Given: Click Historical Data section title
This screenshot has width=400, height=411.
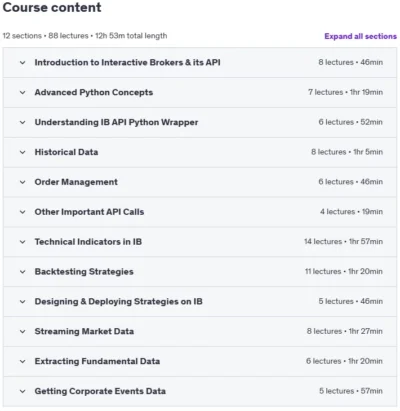Looking at the screenshot, I should tap(66, 152).
